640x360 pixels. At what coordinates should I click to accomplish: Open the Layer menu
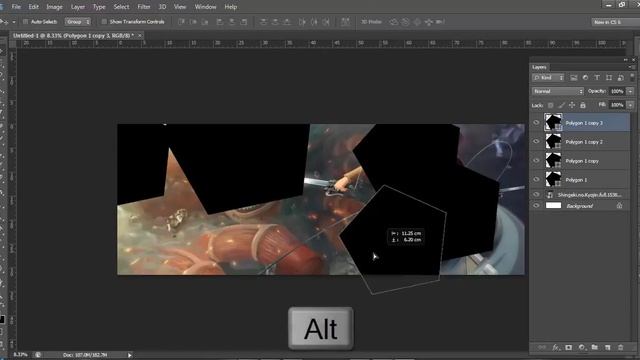pyautogui.click(x=78, y=7)
